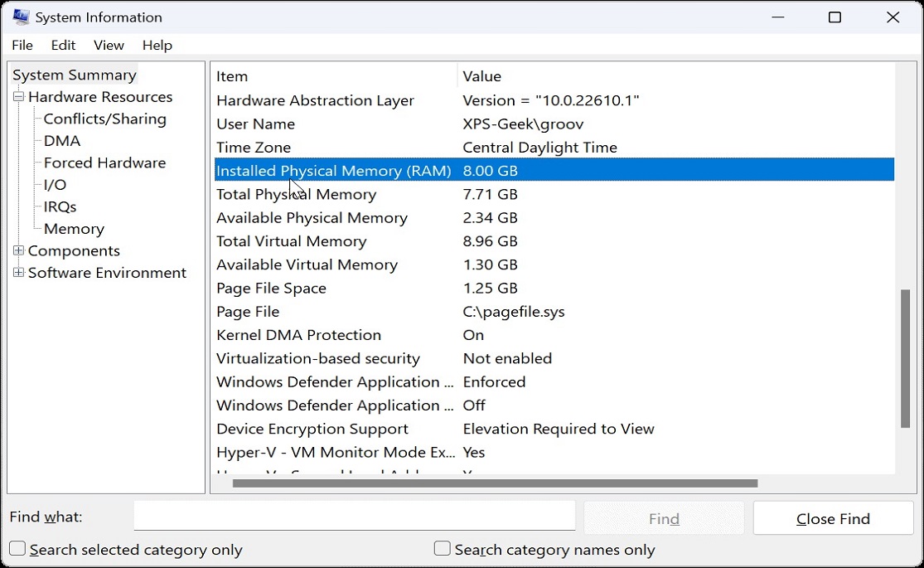Select Installed Physical Memory (RAM) row
924x568 pixels.
coord(554,171)
